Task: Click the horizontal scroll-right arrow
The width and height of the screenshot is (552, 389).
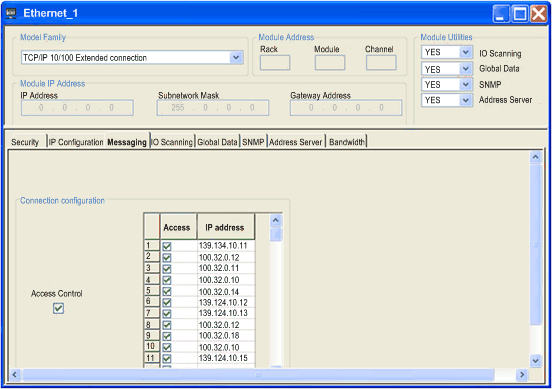Action: (x=522, y=375)
